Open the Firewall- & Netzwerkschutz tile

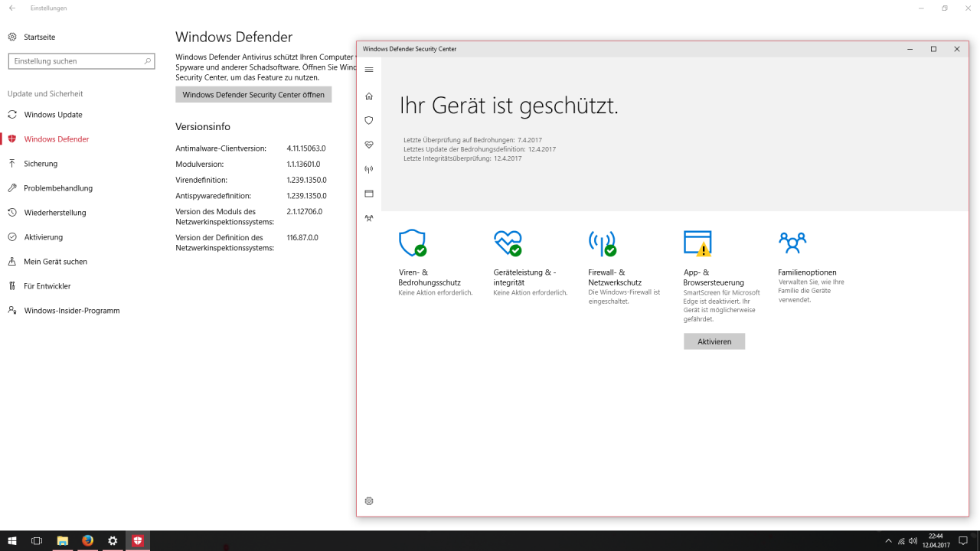pos(626,268)
